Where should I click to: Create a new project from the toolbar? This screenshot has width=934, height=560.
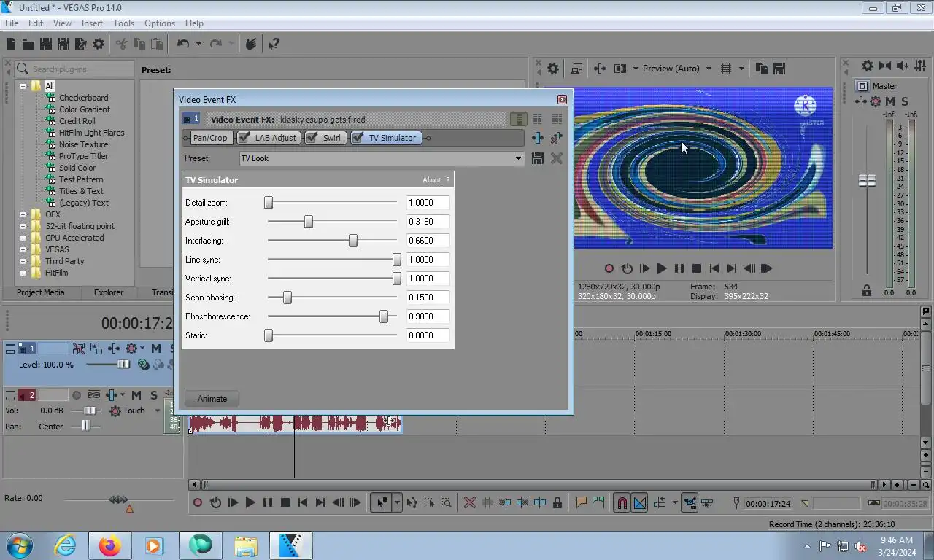(x=11, y=44)
